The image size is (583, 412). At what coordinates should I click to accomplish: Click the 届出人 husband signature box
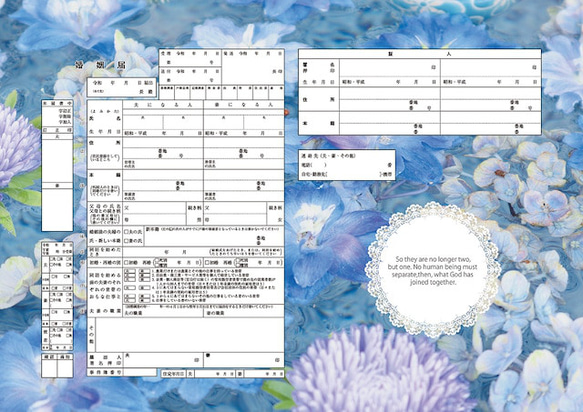(x=163, y=360)
